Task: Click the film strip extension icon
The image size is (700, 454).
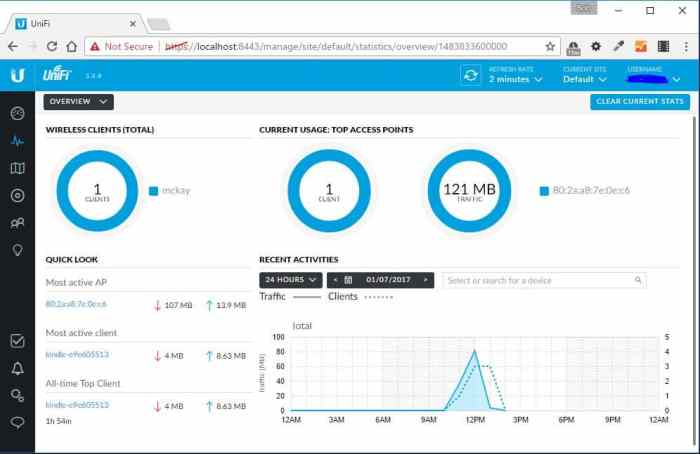Action: tap(663, 46)
